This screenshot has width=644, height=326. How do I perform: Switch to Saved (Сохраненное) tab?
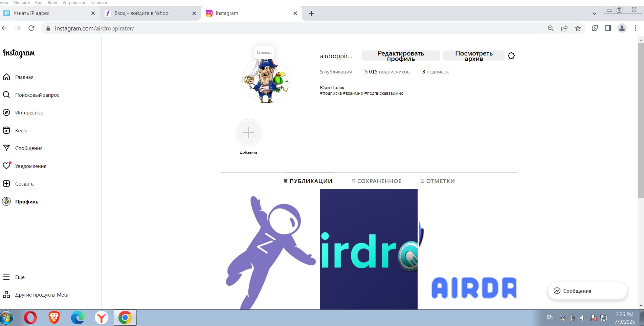376,181
